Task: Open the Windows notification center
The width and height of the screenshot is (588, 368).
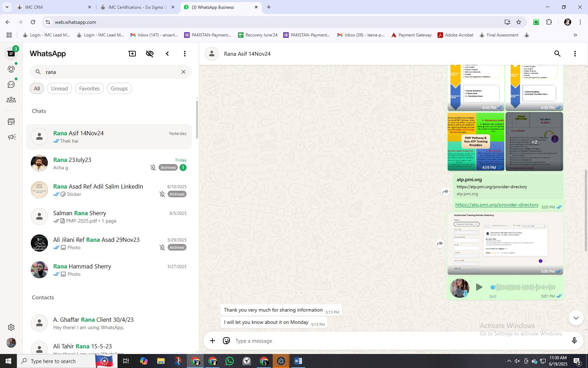Action: pyautogui.click(x=577, y=361)
